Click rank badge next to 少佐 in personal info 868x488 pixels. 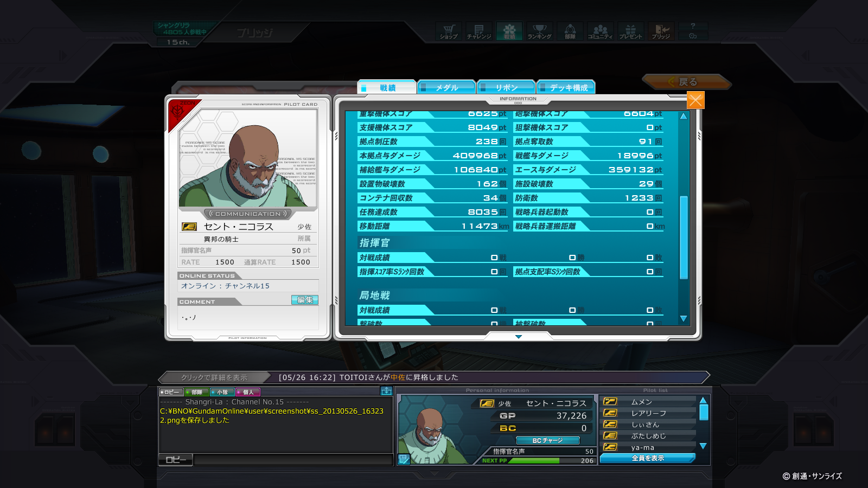coord(487,403)
